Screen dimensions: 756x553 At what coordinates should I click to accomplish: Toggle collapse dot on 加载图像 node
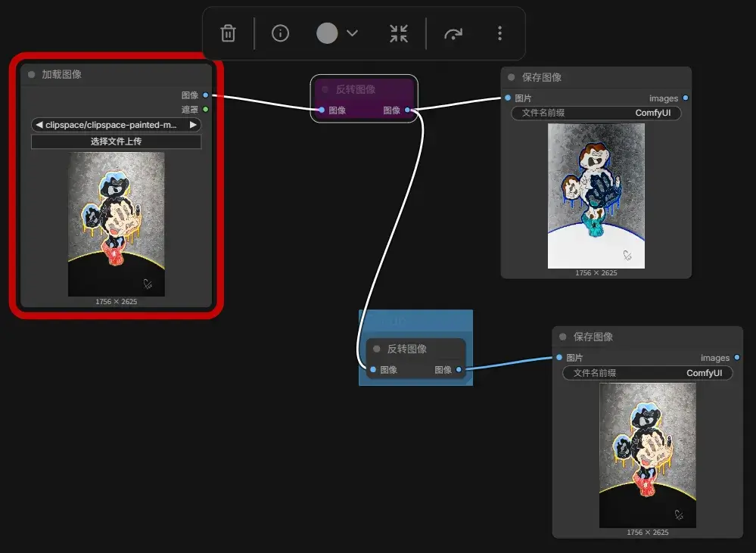31,74
